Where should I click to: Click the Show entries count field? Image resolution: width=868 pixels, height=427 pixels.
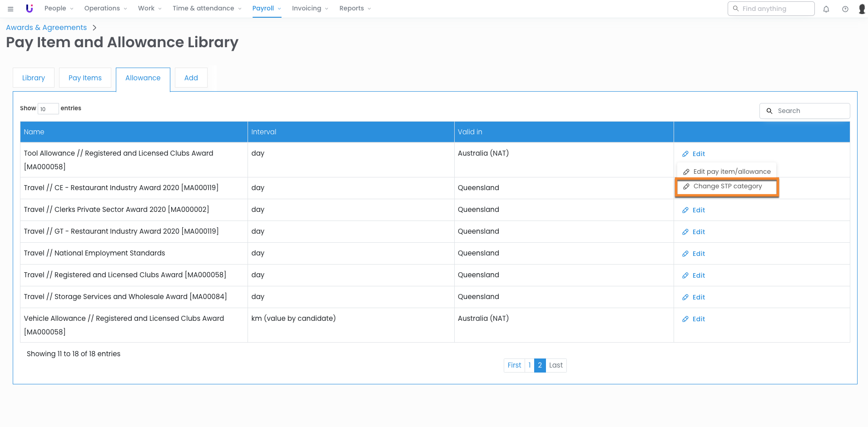[48, 109]
